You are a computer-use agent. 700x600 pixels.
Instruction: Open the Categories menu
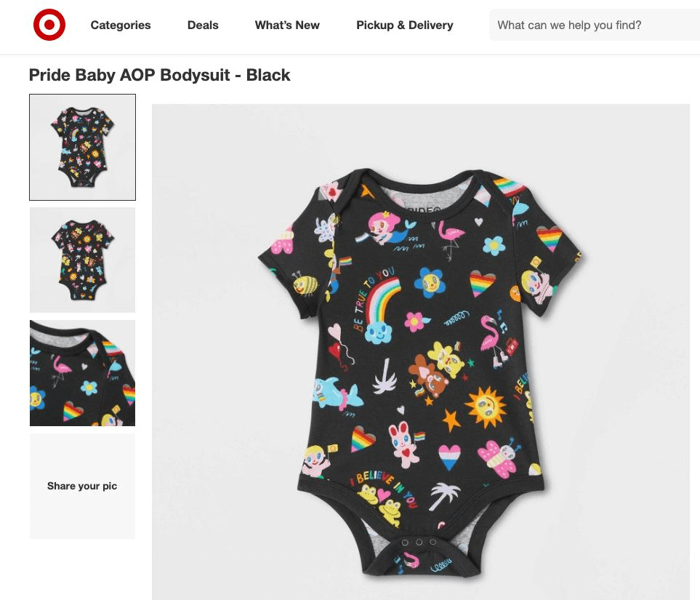tap(121, 25)
